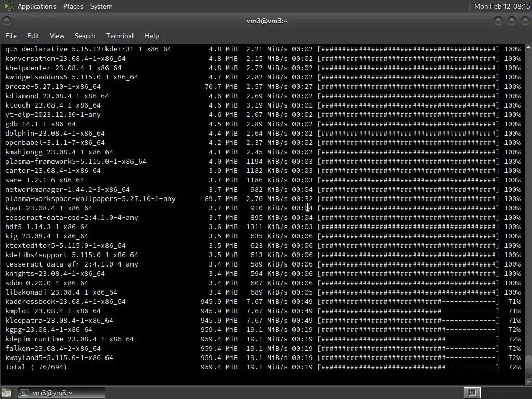Click the kmplot-23.08.4-1-x86_64 package name
The image size is (532, 399).
53,311
